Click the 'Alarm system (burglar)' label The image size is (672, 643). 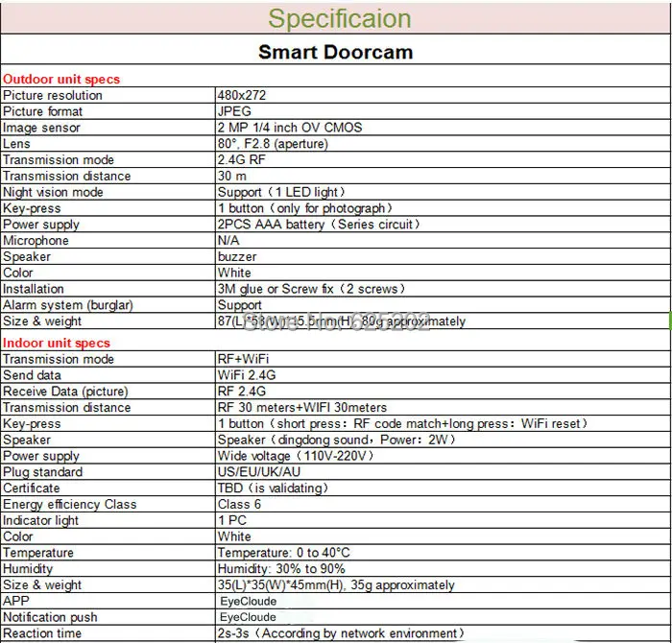click(68, 305)
